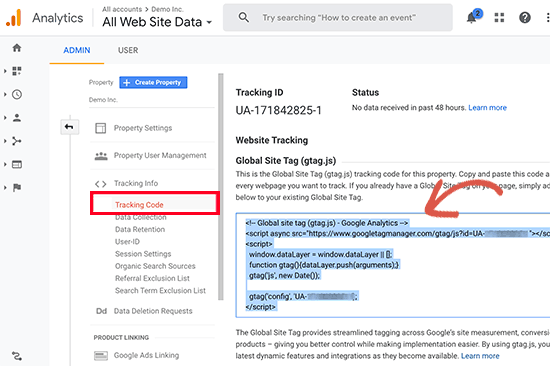Click the back arrow button beside property column
The image size is (550, 366).
[69, 127]
